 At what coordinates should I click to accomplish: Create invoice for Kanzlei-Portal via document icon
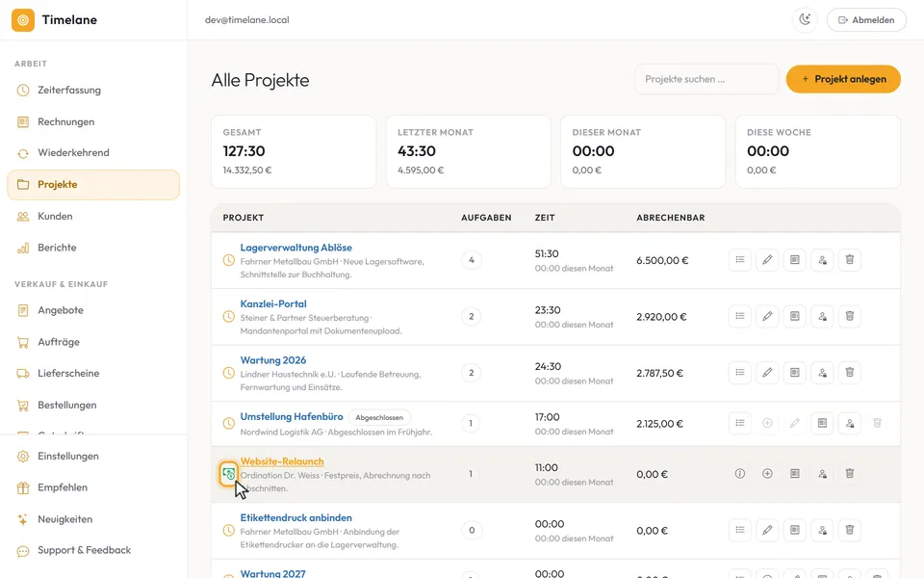click(795, 316)
